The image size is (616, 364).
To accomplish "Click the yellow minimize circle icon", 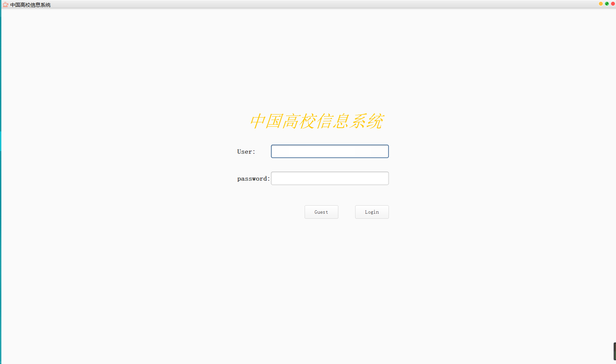I will pyautogui.click(x=600, y=4).
